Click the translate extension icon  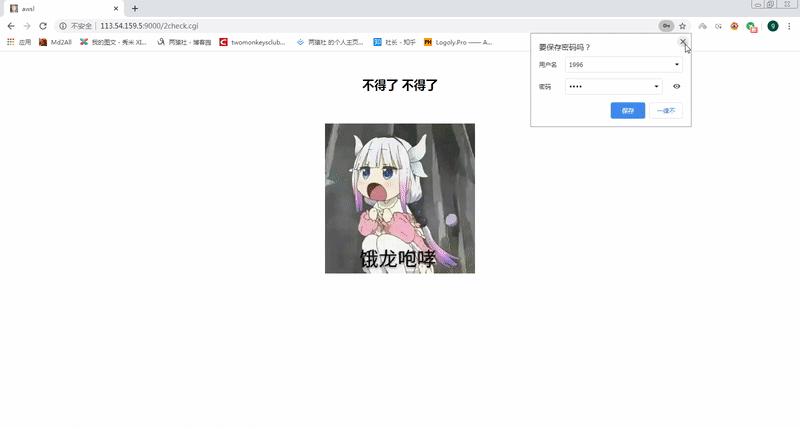[718, 26]
